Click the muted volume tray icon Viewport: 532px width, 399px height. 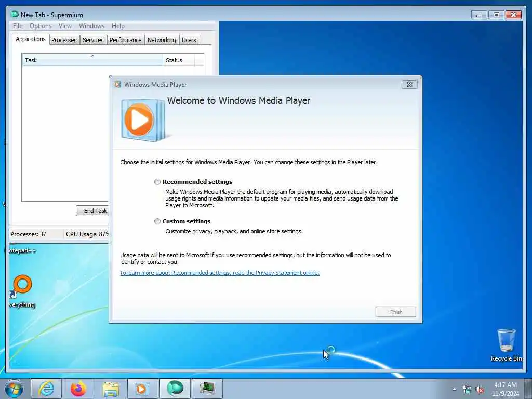click(x=480, y=390)
